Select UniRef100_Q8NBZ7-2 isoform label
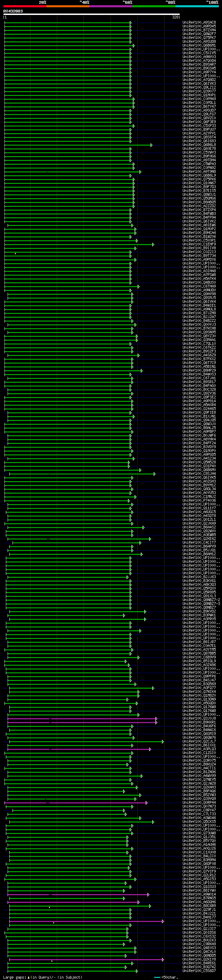 [201, 600]
